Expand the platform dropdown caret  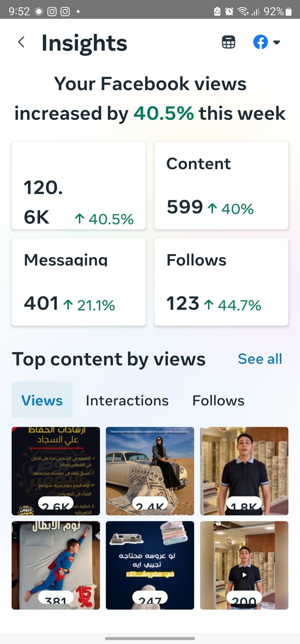click(277, 42)
